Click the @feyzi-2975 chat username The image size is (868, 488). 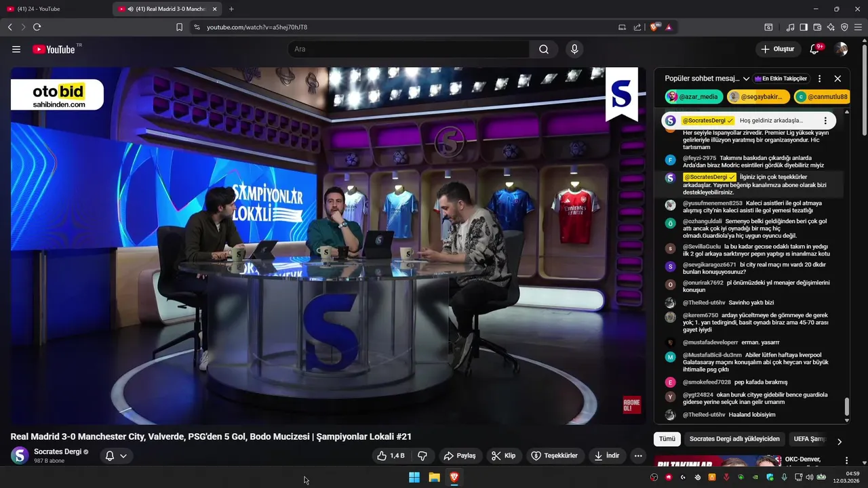pyautogui.click(x=699, y=158)
